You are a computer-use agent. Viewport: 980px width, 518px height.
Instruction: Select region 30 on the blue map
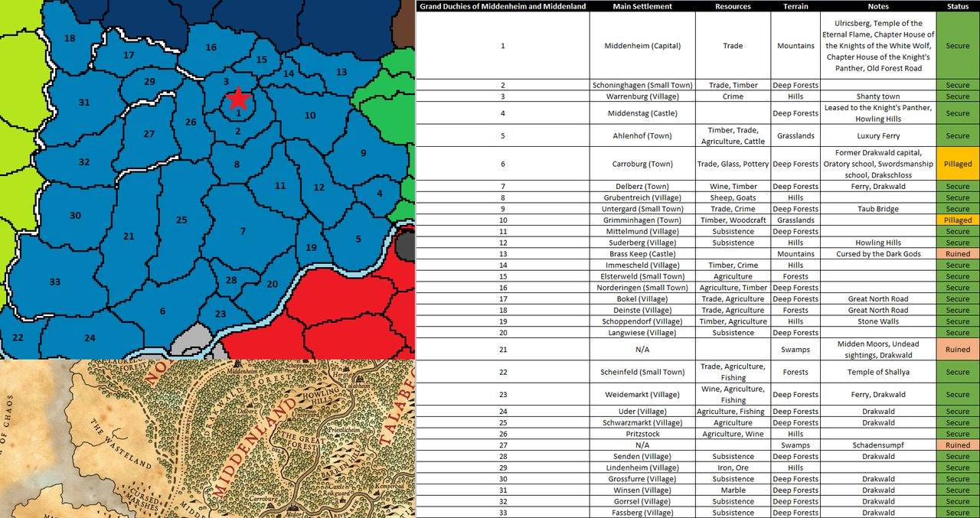pyautogui.click(x=75, y=216)
